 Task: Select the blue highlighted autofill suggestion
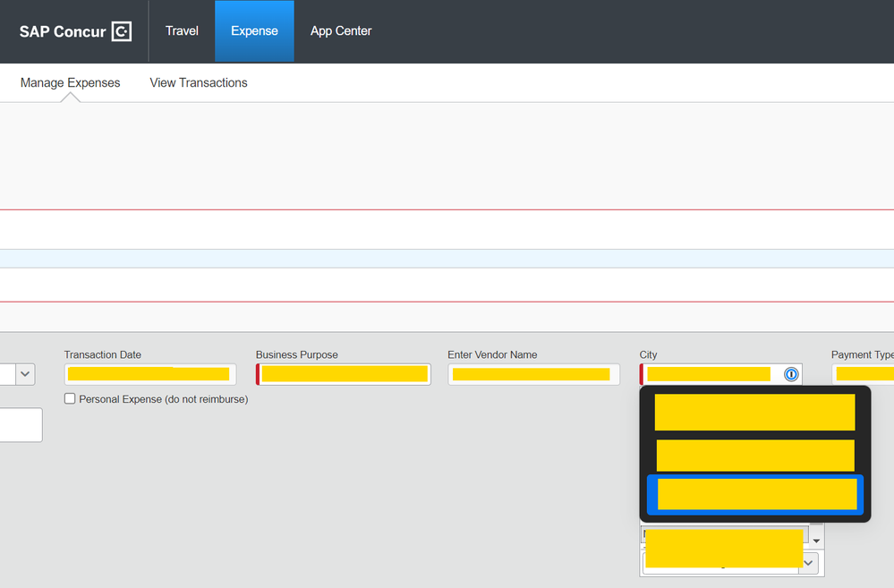coord(754,495)
